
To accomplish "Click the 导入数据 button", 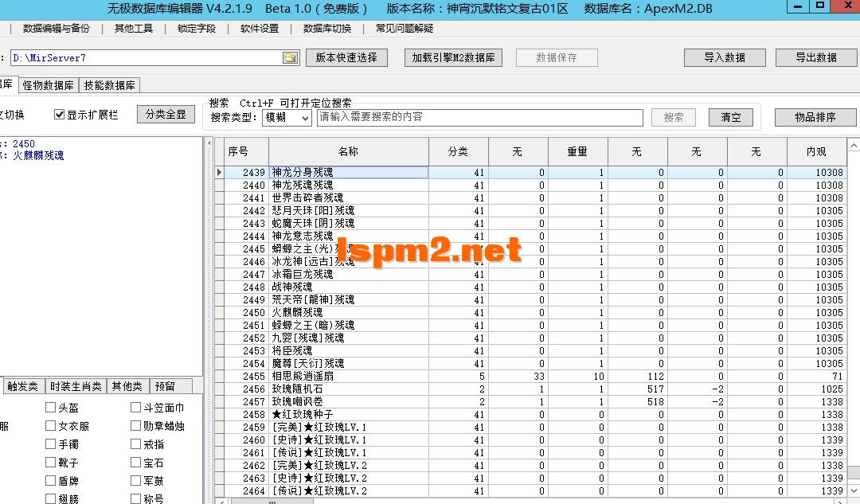I will [724, 57].
